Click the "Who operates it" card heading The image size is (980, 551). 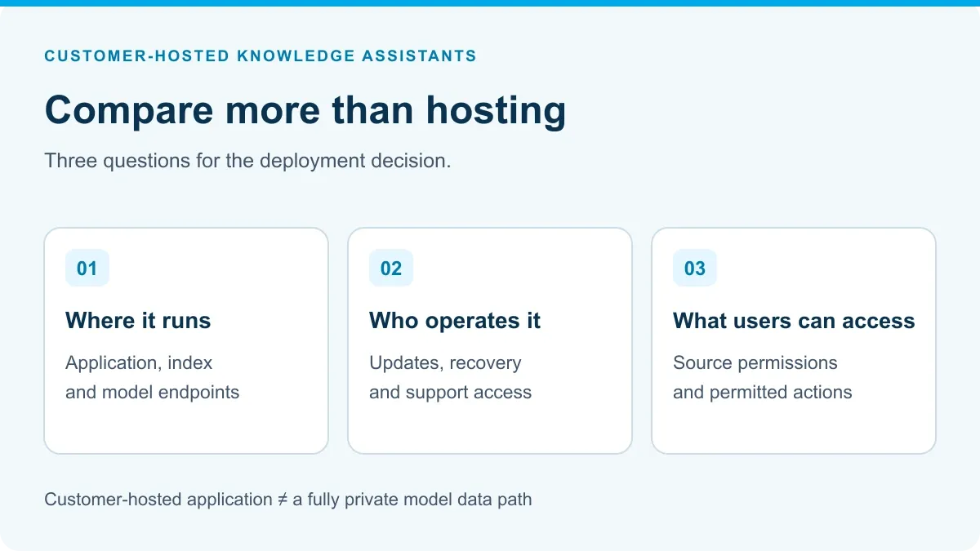pos(455,321)
